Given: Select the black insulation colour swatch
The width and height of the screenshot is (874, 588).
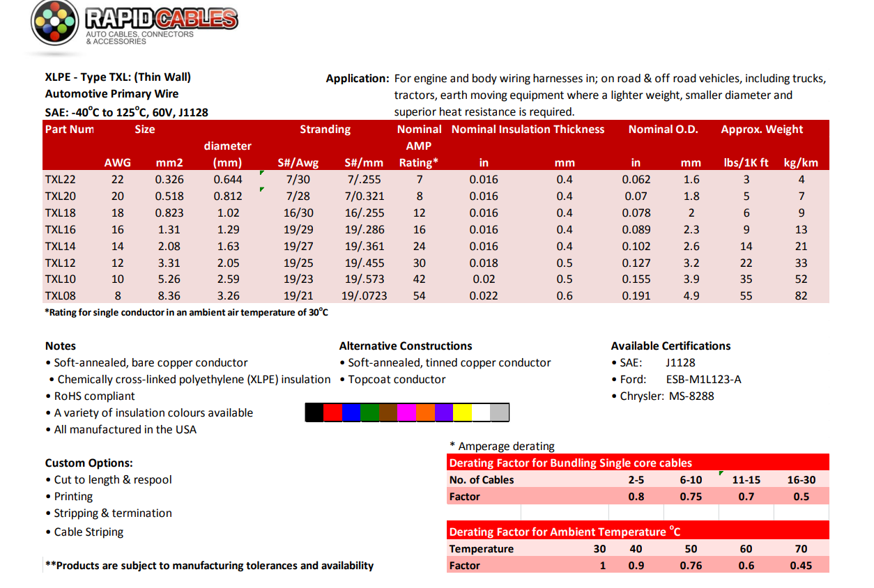Looking at the screenshot, I should point(314,412).
